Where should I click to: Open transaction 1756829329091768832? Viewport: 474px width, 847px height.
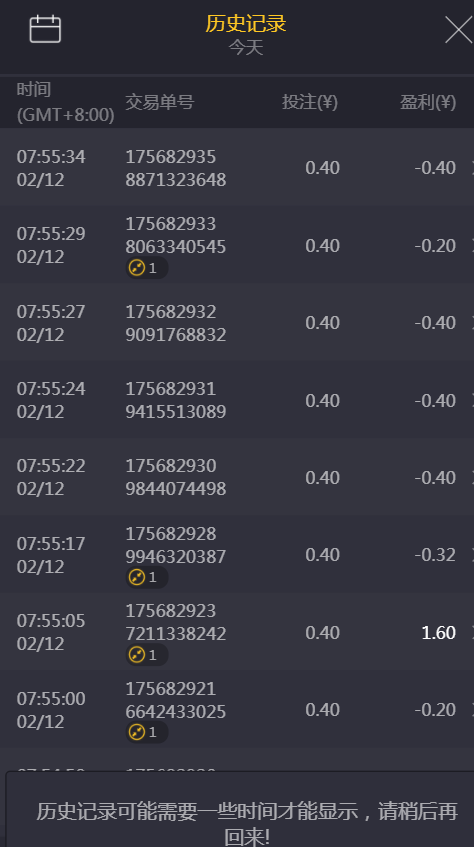pyautogui.click(x=176, y=323)
